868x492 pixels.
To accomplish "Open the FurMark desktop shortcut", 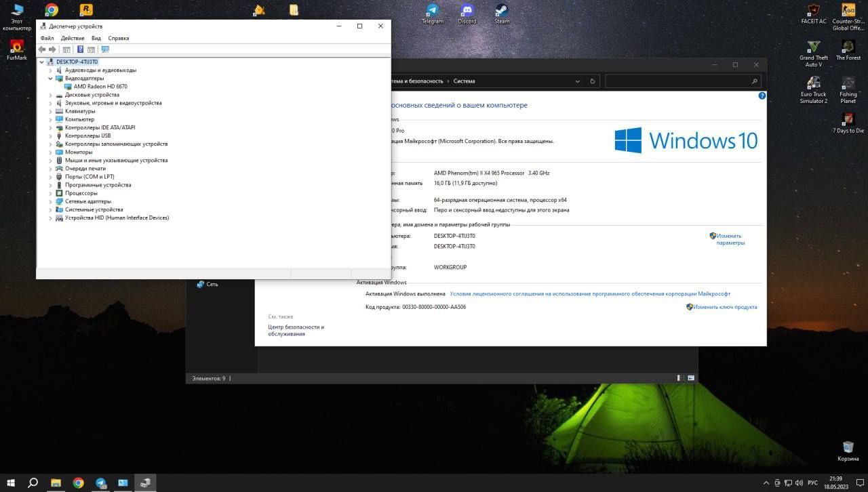I will pos(17,50).
